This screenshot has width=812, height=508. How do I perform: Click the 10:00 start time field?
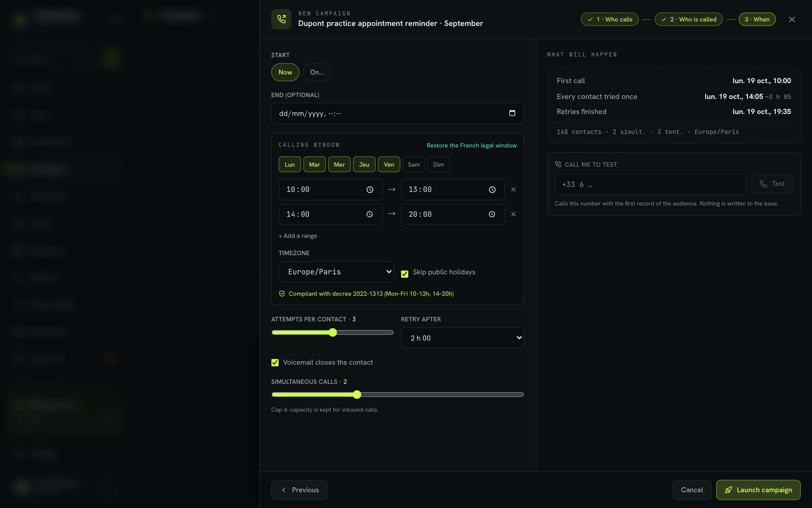click(330, 190)
